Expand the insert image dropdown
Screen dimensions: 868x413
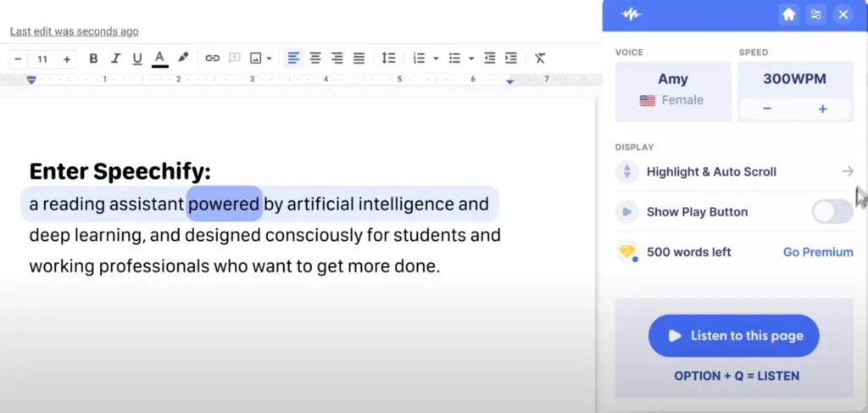click(x=269, y=59)
